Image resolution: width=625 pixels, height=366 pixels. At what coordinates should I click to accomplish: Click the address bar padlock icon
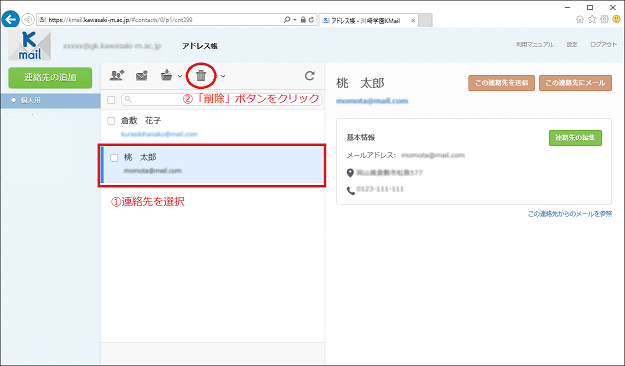pos(303,20)
